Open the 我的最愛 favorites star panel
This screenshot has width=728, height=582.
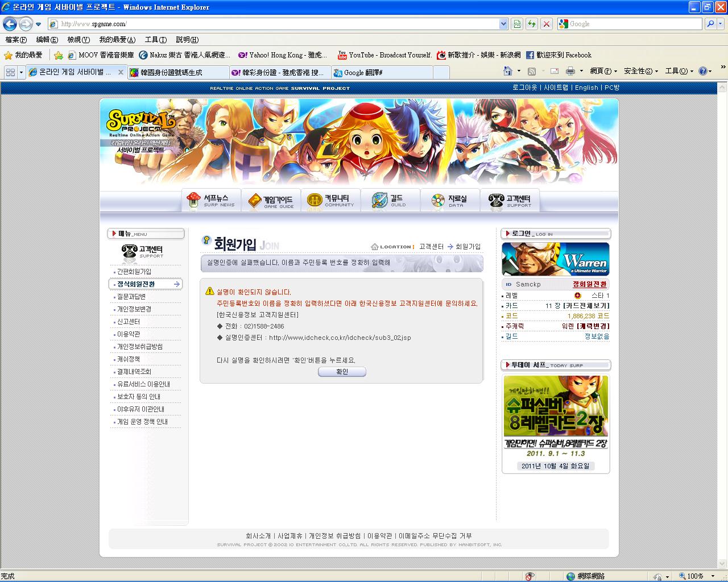coord(24,55)
